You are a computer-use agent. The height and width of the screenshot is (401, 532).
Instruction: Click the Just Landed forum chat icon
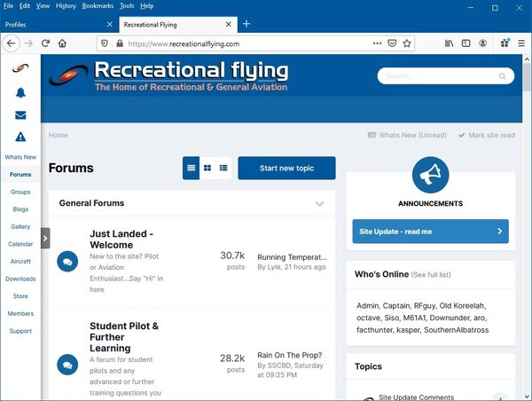[66, 261]
